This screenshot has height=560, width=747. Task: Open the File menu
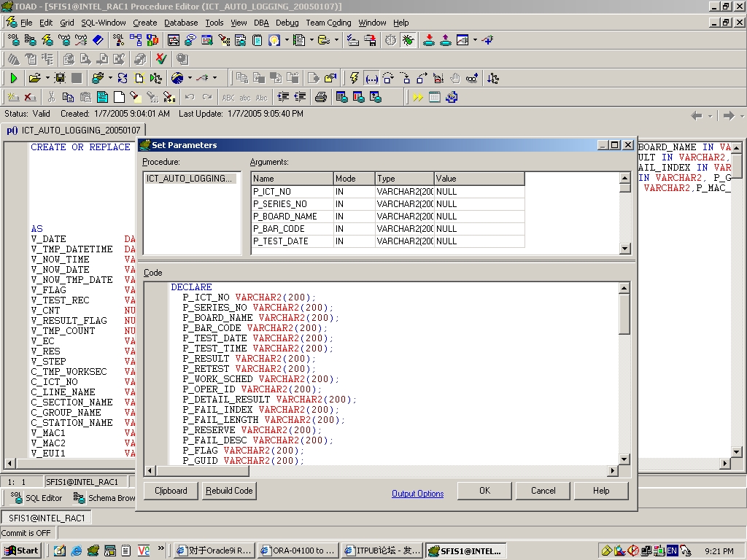tap(26, 23)
